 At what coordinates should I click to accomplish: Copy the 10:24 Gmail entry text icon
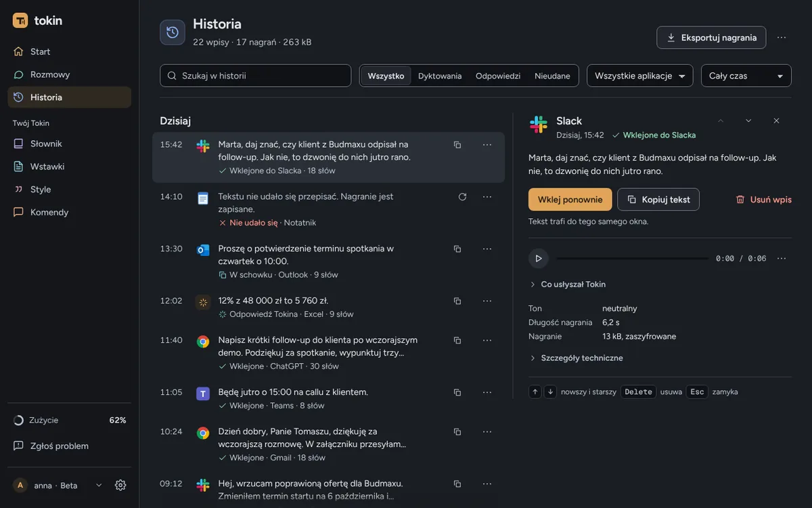(457, 431)
